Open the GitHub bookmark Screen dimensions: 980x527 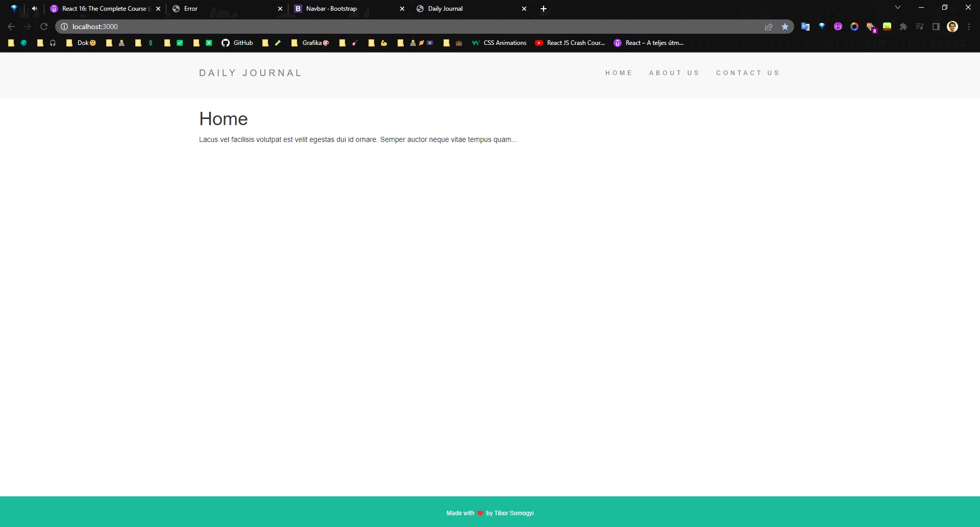coord(237,43)
